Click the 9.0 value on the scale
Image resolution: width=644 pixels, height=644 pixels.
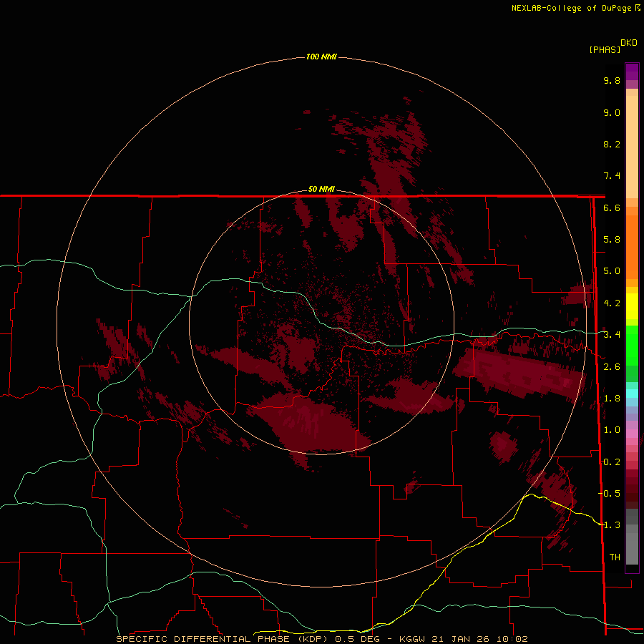pyautogui.click(x=612, y=112)
